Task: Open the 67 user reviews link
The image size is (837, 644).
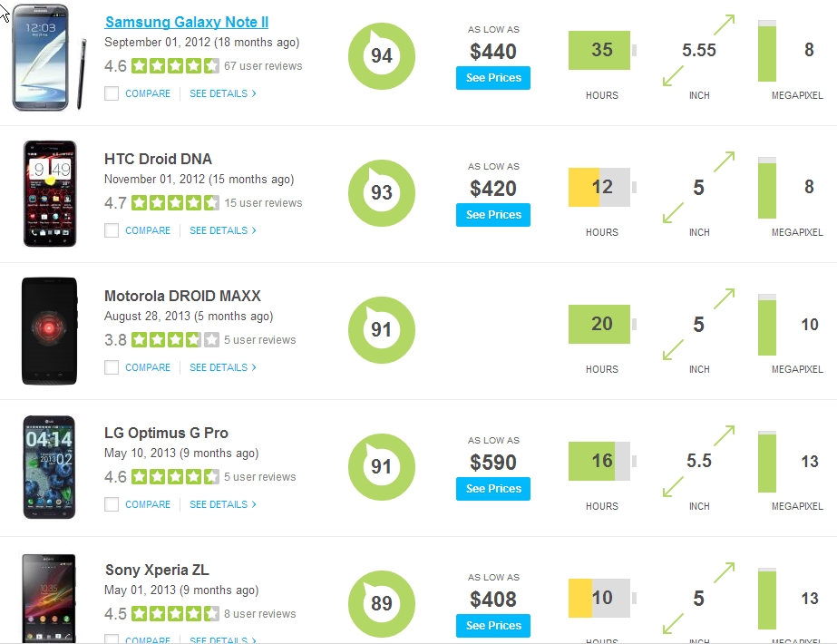Action: coord(263,66)
